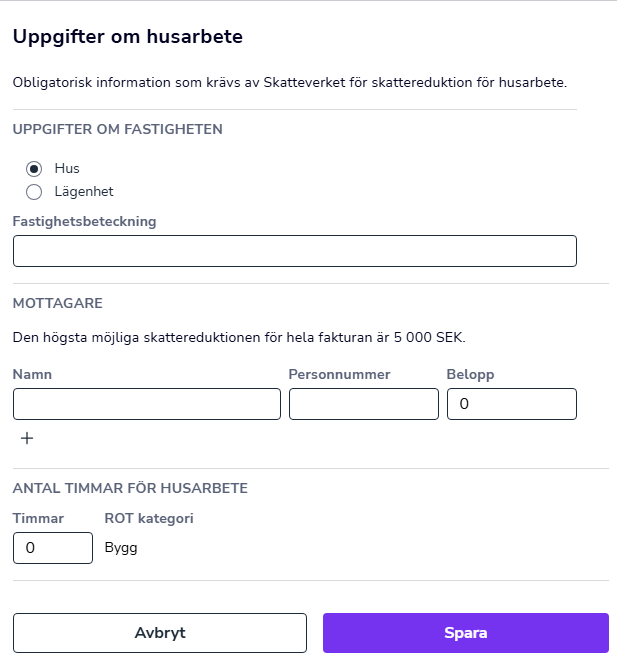Screen dimensions: 617x667
Task: Click the Fastighetsbeteckning field label
Action: tap(85, 222)
